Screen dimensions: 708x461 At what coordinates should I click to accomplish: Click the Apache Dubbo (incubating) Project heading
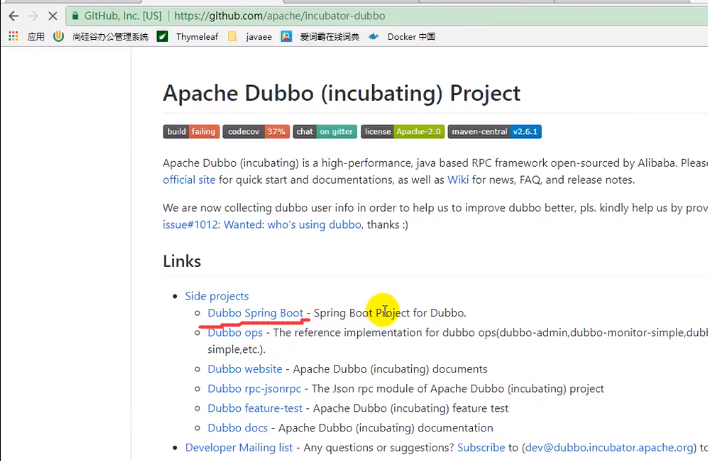coord(341,93)
